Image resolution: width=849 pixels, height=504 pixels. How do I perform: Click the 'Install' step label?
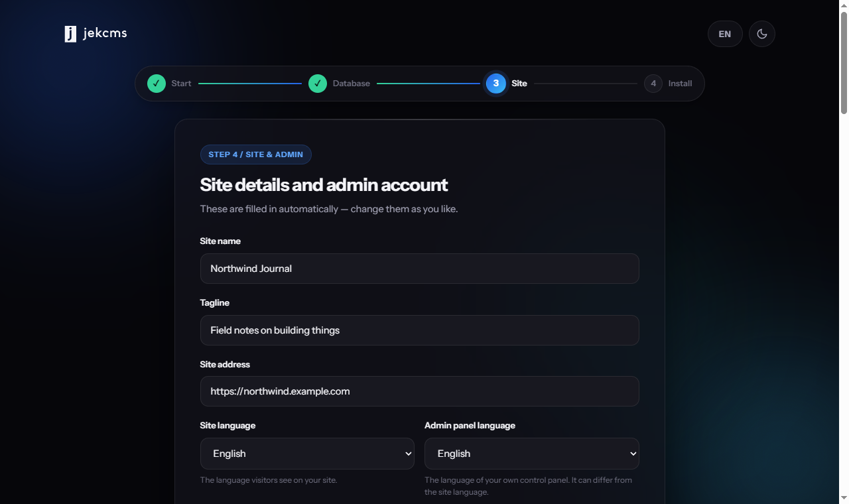[681, 84]
